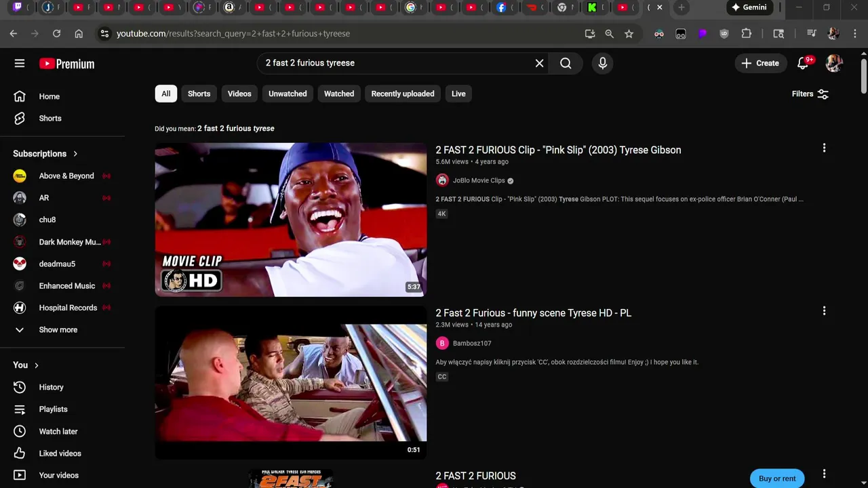Open the Bambosz107 channel link
Screen dimensions: 868x488
[x=472, y=344]
